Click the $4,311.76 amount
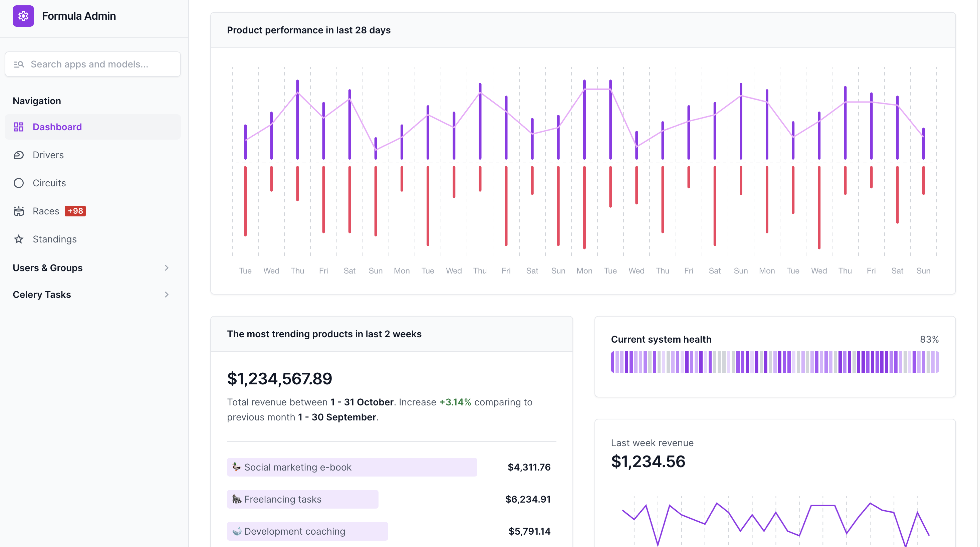The height and width of the screenshot is (547, 980). [x=529, y=467]
